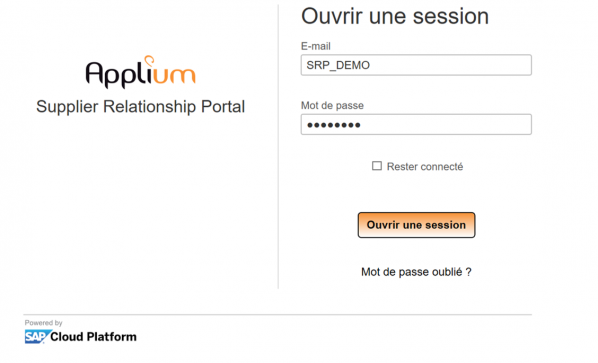
Task: Click the horizontal footer separator line
Action: pyautogui.click(x=277, y=315)
